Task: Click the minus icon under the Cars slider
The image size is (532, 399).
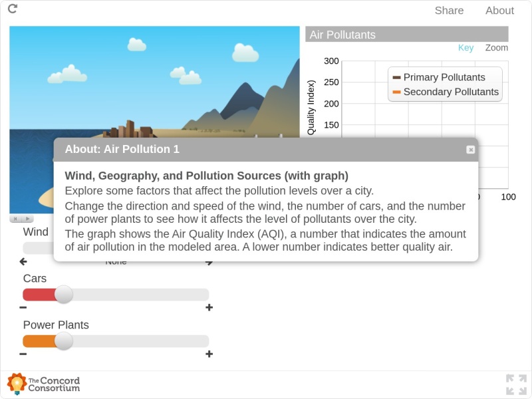Action: tap(23, 307)
